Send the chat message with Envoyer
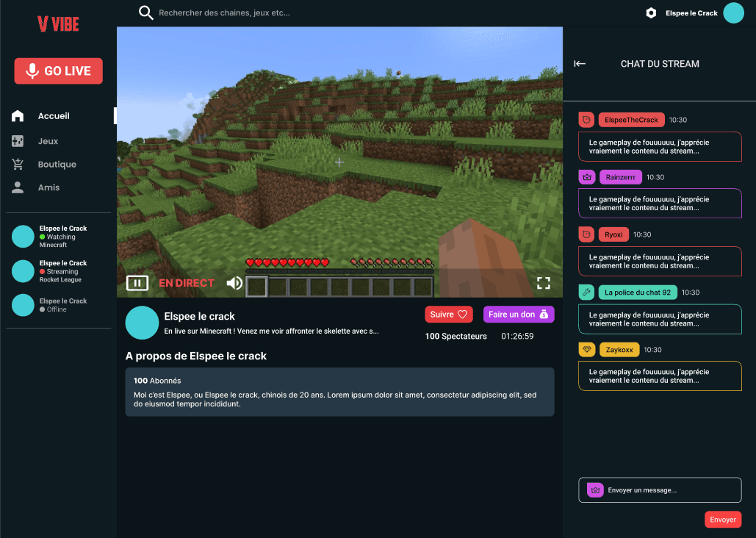Screen dimensions: 756x538 click(723, 520)
